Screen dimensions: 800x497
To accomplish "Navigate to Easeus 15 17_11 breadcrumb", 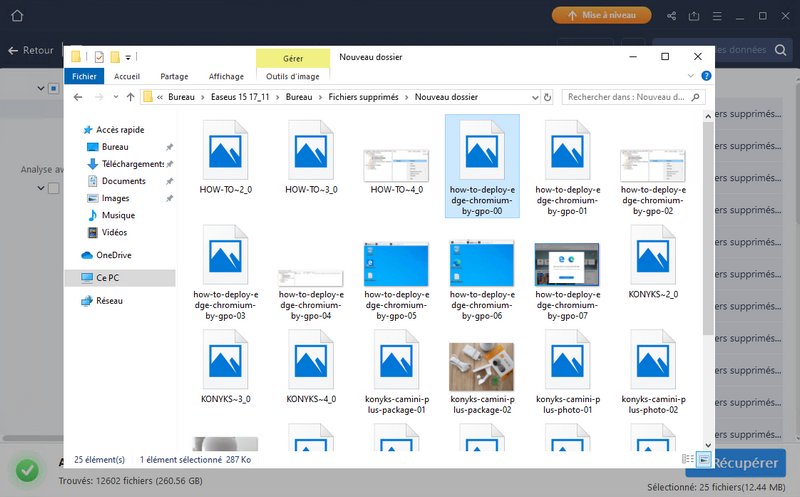I will 240,97.
